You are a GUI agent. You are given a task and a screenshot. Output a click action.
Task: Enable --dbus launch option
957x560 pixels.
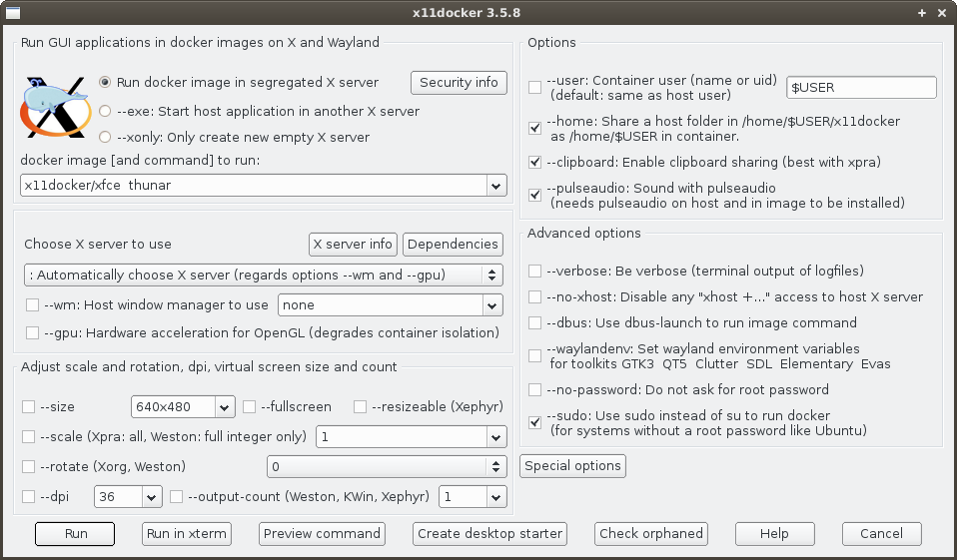[x=535, y=322]
